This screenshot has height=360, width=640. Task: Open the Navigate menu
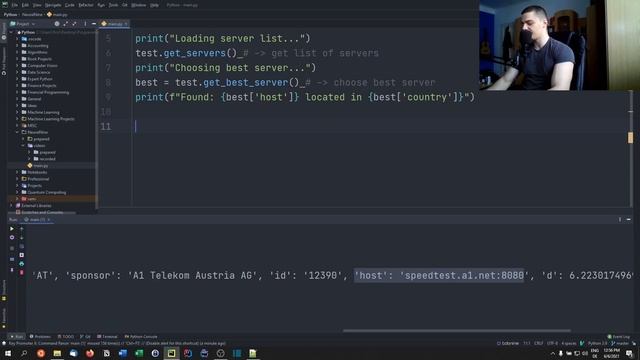pos(53,5)
